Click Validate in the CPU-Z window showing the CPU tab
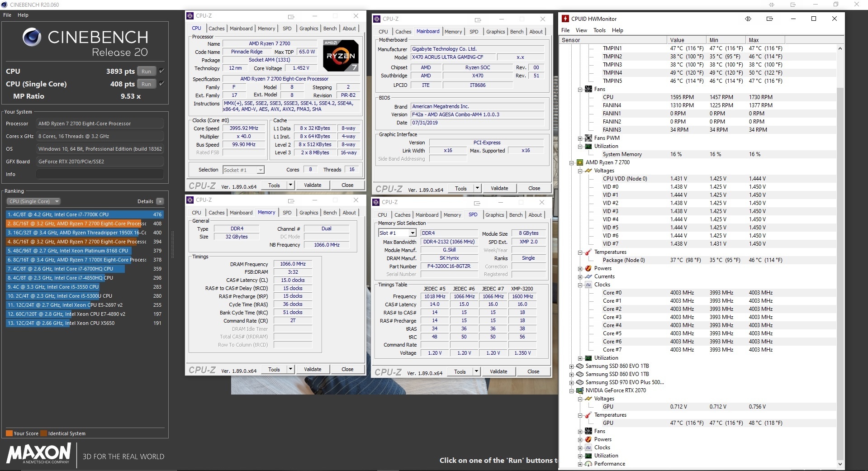The height and width of the screenshot is (471, 868). [x=313, y=185]
